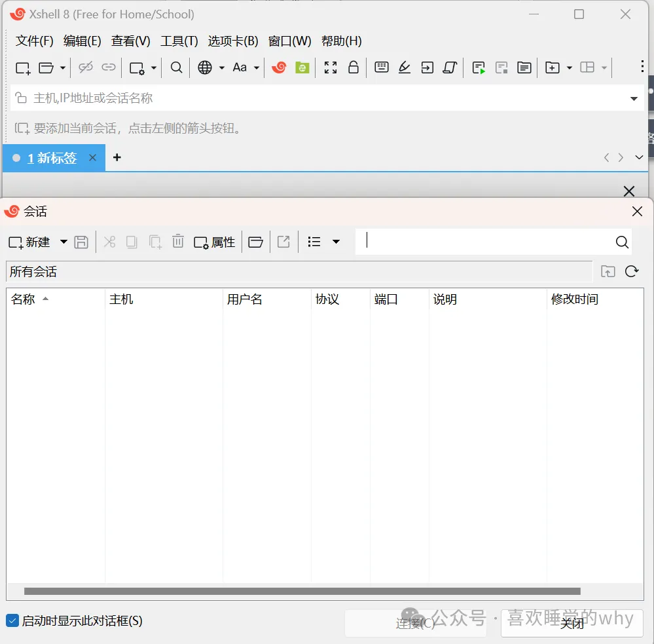Click the lock screen padlock icon
The width and height of the screenshot is (654, 644).
[354, 67]
